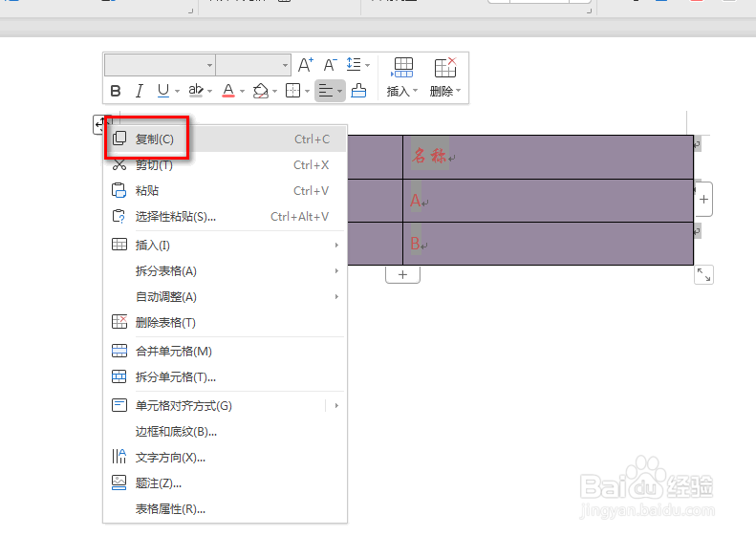
Task: Toggle italic formatting in mini toolbar
Action: click(140, 91)
